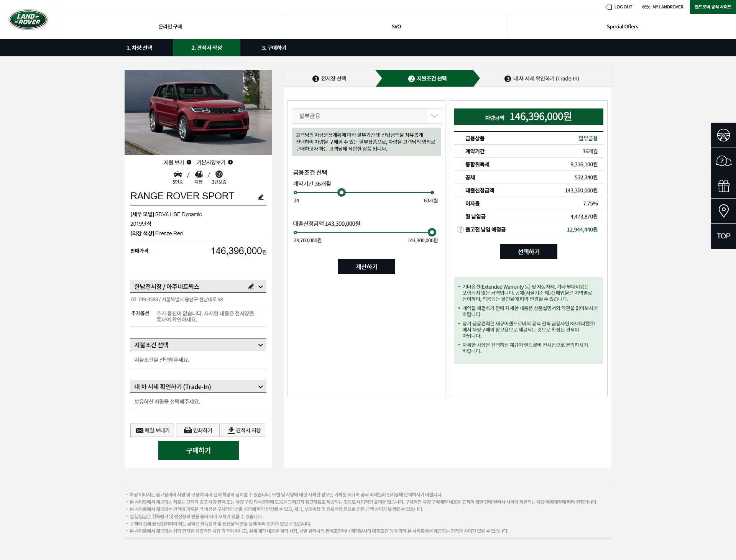Click the 이자율 7.75% value
The height and width of the screenshot is (560, 736).
tap(590, 204)
